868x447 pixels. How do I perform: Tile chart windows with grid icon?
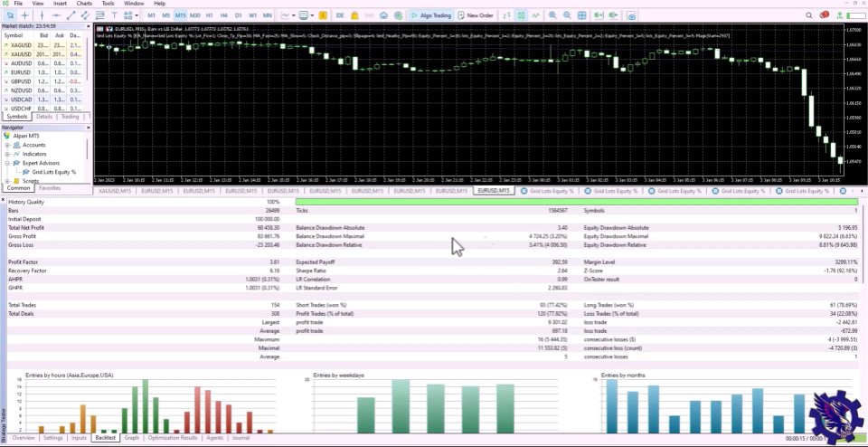pyautogui.click(x=581, y=15)
